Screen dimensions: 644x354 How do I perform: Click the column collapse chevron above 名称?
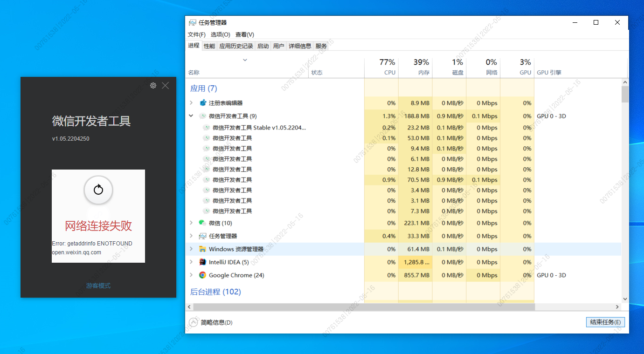pyautogui.click(x=245, y=60)
